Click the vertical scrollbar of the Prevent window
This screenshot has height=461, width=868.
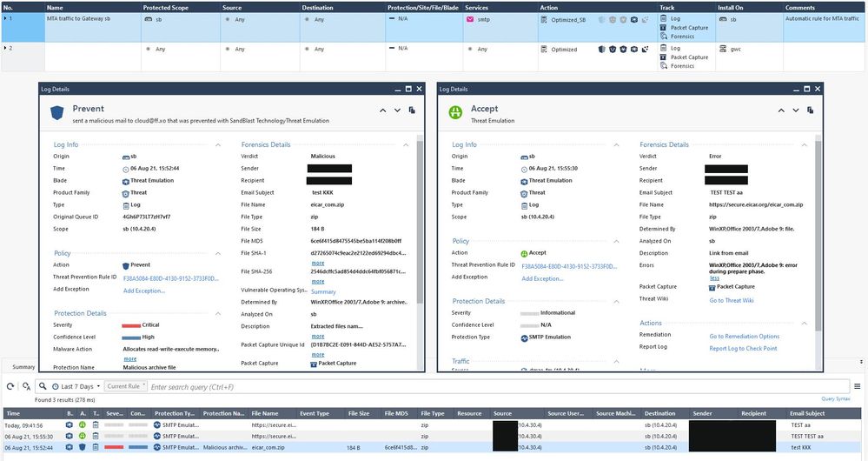click(x=420, y=222)
